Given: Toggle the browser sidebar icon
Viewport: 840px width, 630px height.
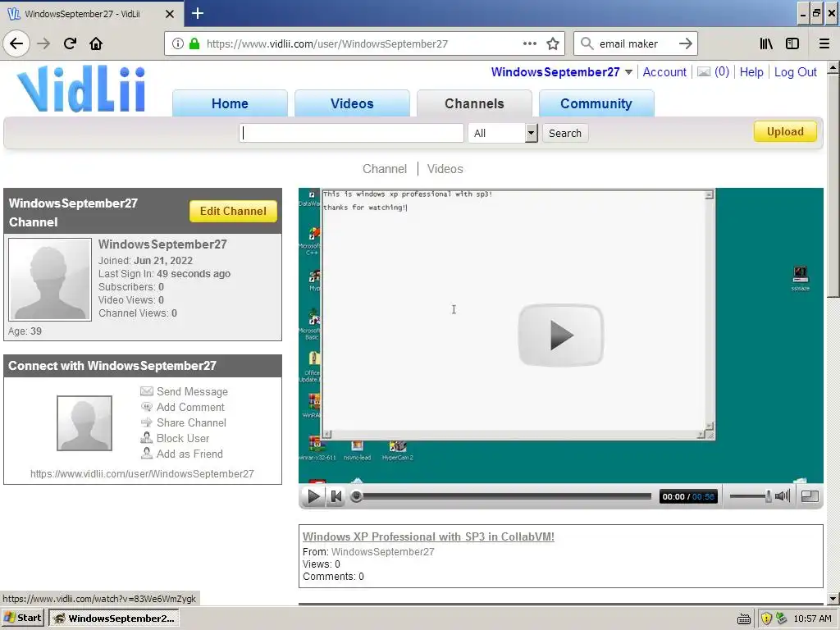Looking at the screenshot, I should pos(792,44).
